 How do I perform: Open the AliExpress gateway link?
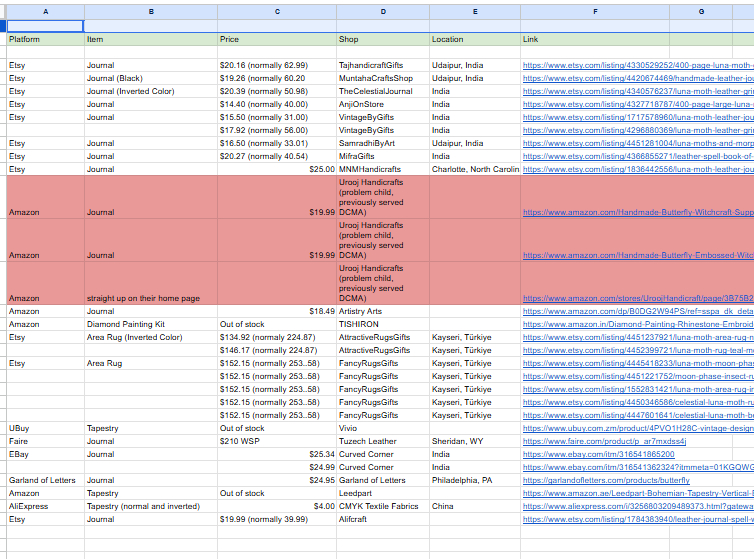point(636,506)
